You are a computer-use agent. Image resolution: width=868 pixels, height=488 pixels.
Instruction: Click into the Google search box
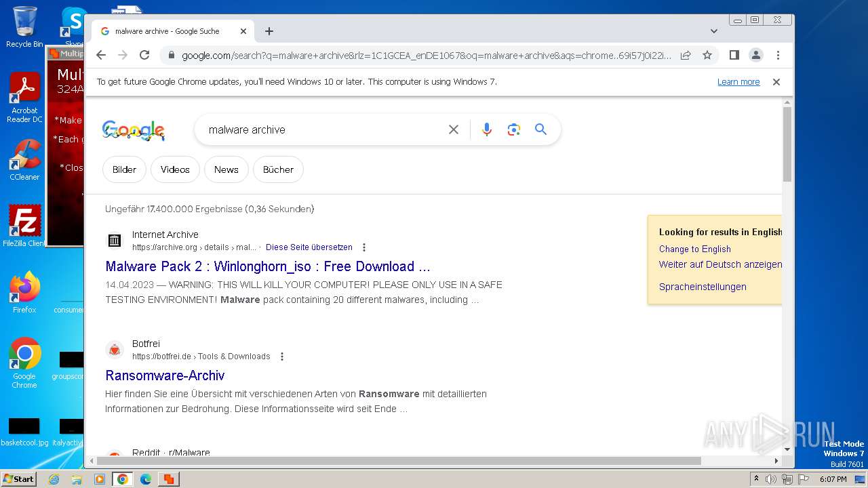pyautogui.click(x=324, y=129)
